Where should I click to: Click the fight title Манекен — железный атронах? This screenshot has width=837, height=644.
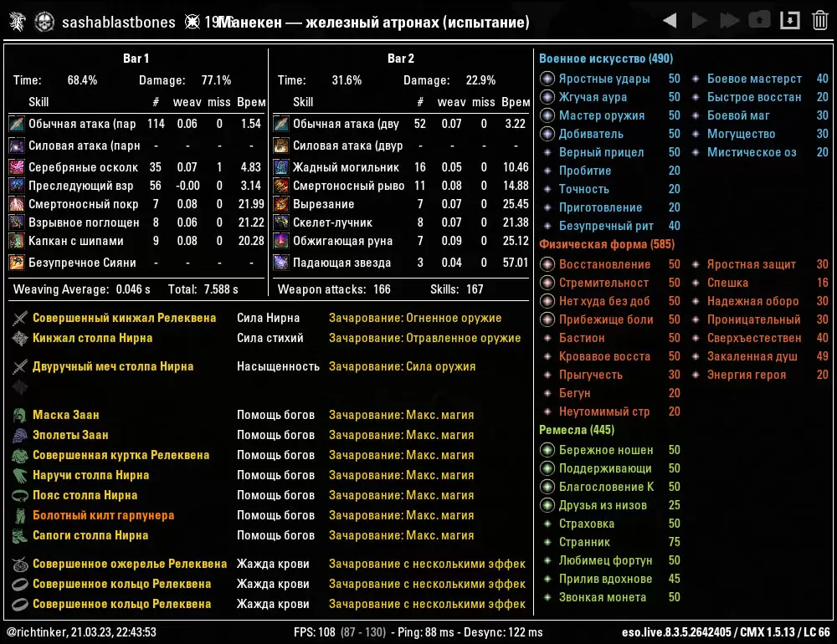click(374, 23)
